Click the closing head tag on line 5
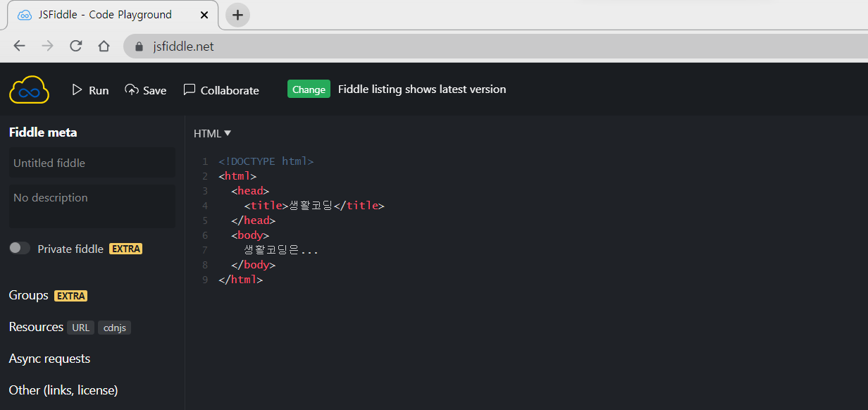The width and height of the screenshot is (868, 410). point(253,220)
